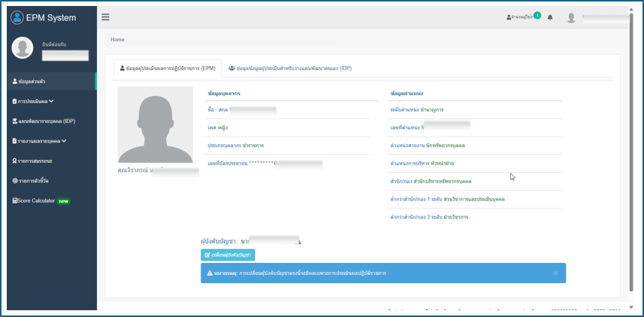Click the ข้อมูลตำแหน่ง section header
Image resolution: width=644 pixels, height=317 pixels.
coord(407,94)
